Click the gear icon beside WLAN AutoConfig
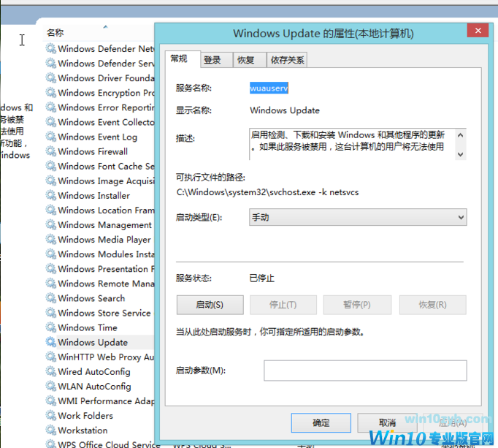This screenshot has height=448, width=498. click(x=50, y=386)
